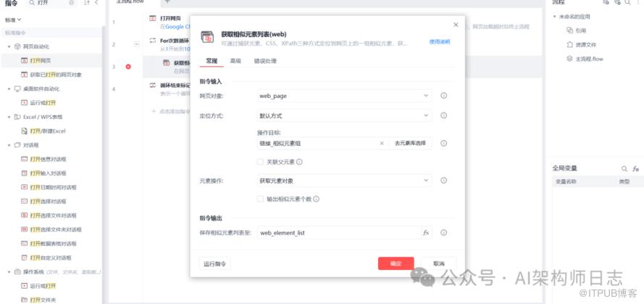Click fx icon in 全局变量 panel header
The width and height of the screenshot is (644, 304).
pos(636,168)
